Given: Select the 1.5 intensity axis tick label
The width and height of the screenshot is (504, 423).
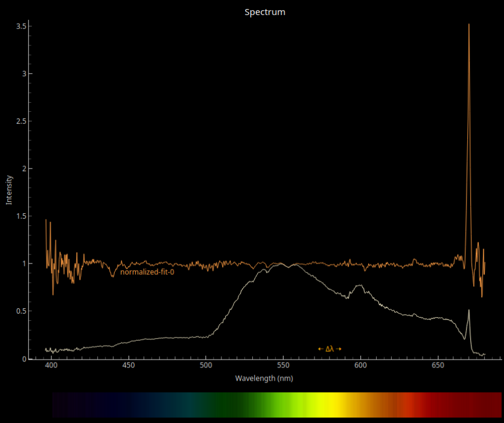Looking at the screenshot, I should (20, 216).
